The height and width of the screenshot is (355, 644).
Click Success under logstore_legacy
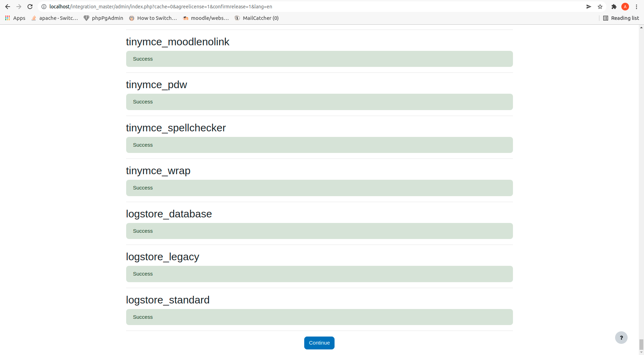pos(143,274)
